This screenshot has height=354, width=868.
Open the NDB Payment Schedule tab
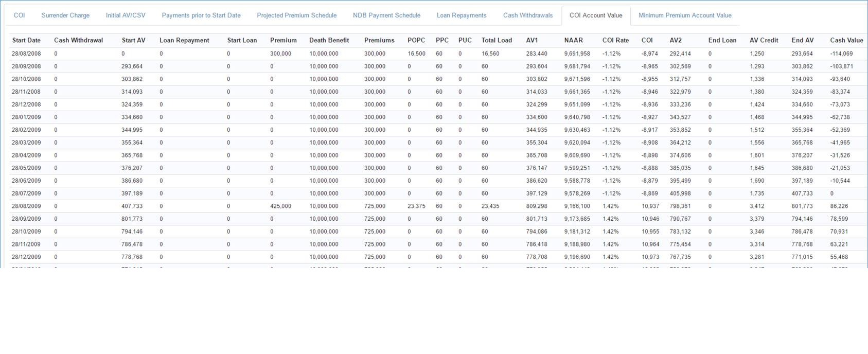point(386,15)
